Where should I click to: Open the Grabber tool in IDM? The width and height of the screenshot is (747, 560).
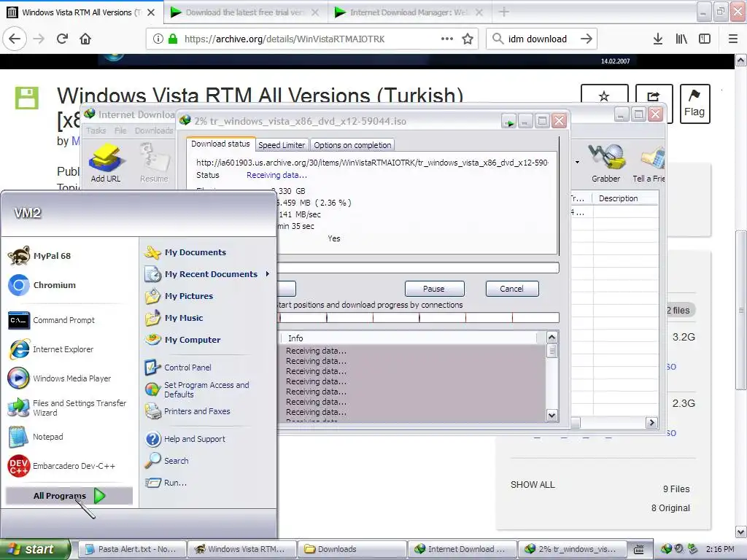[606, 163]
